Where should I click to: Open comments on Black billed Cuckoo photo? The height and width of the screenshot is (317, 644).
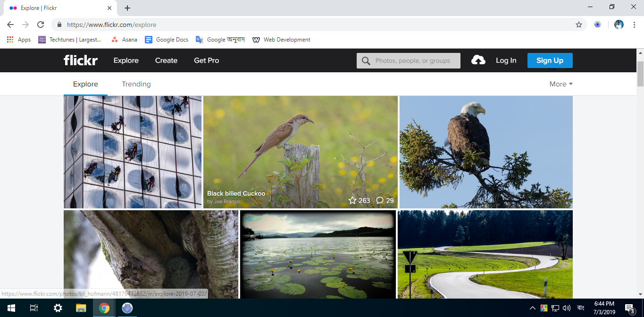click(380, 200)
